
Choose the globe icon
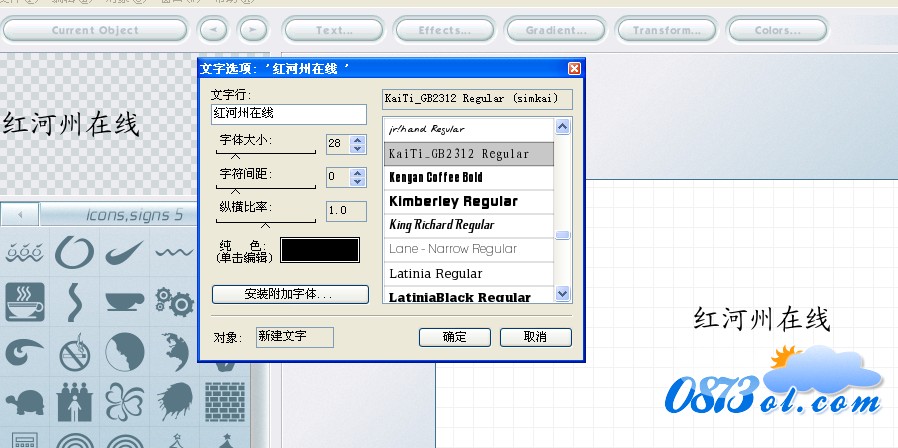[175, 352]
